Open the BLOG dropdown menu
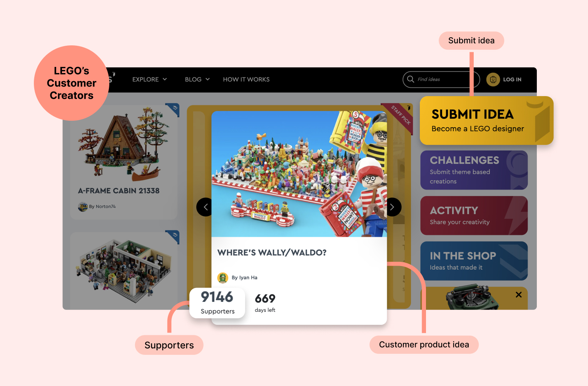 tap(197, 79)
